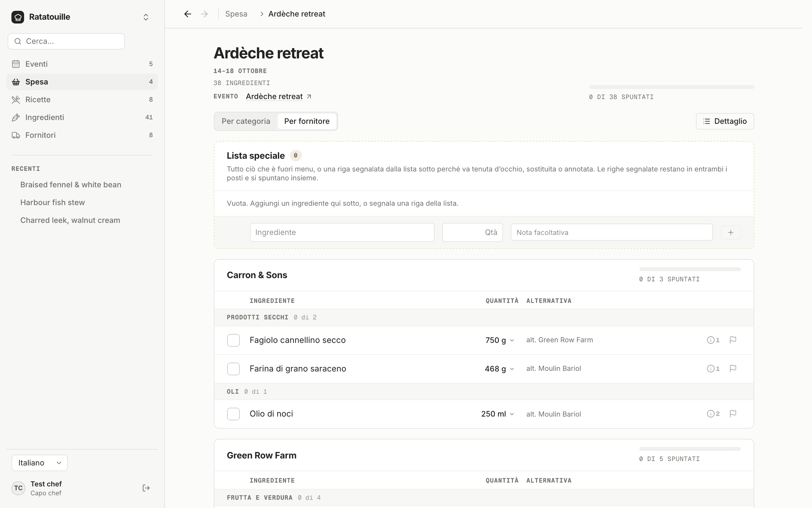812x508 pixels.
Task: Check off Farina di grano saraceno
Action: (x=233, y=369)
